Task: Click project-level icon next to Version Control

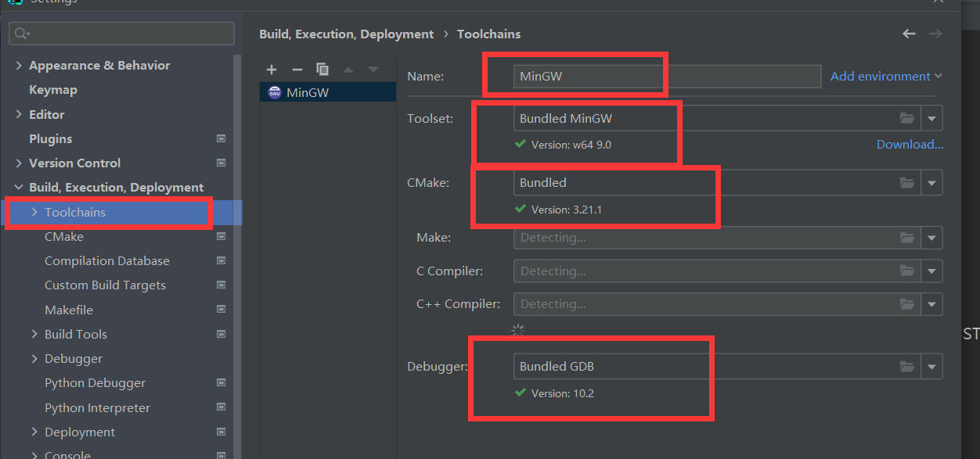Action: point(221,163)
